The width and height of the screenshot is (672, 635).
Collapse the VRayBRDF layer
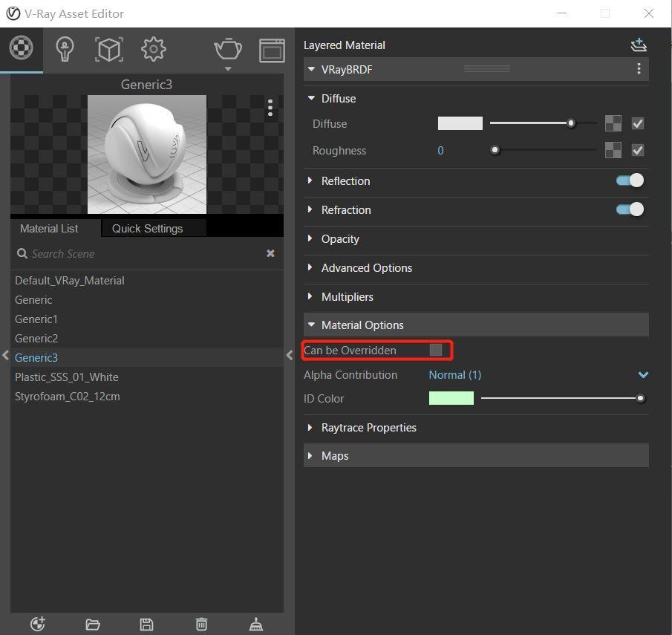pyautogui.click(x=312, y=69)
